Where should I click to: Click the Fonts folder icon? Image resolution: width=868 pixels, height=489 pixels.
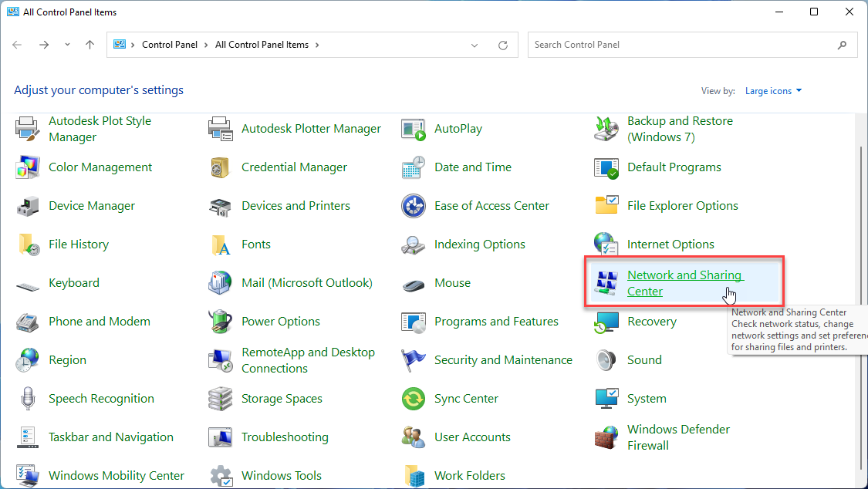pos(220,244)
